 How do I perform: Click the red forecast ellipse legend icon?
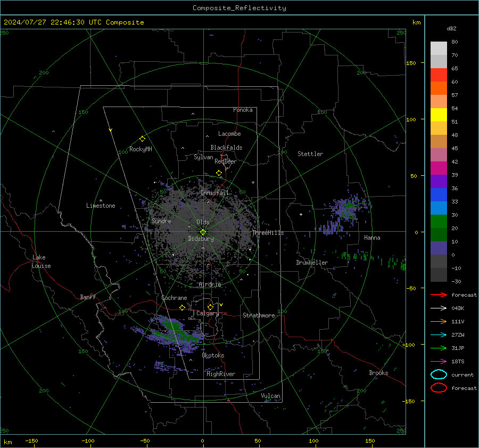[439, 388]
